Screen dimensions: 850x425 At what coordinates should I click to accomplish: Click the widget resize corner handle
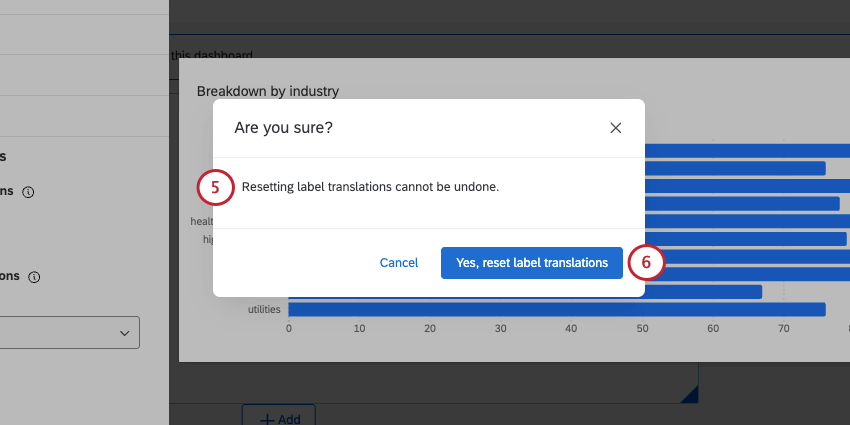[x=689, y=396]
